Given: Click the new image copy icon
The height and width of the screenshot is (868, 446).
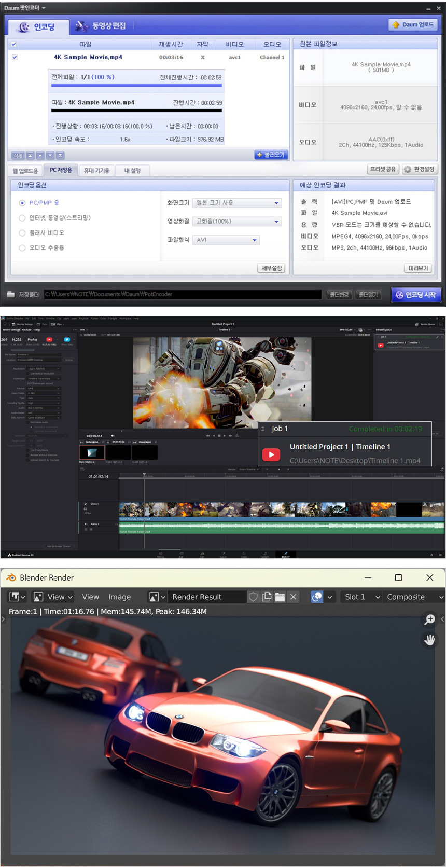Looking at the screenshot, I should [267, 597].
